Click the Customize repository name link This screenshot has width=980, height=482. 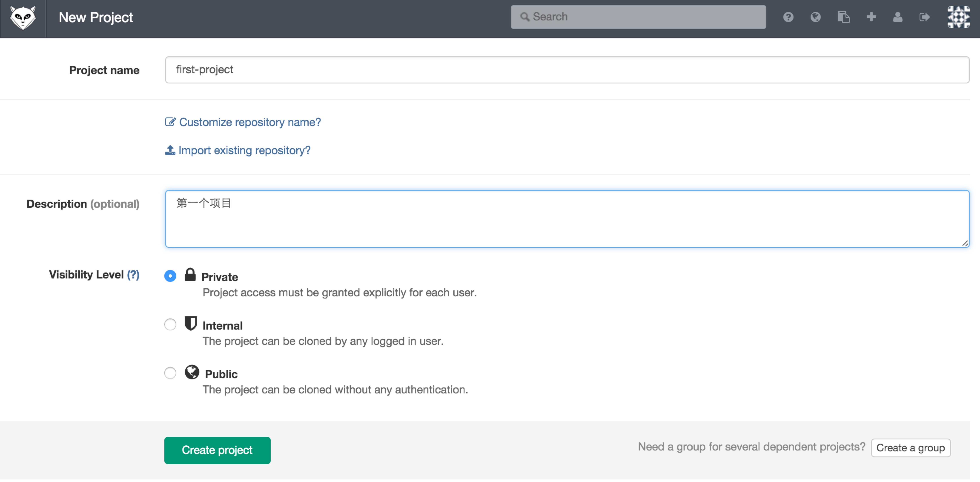[x=249, y=122]
